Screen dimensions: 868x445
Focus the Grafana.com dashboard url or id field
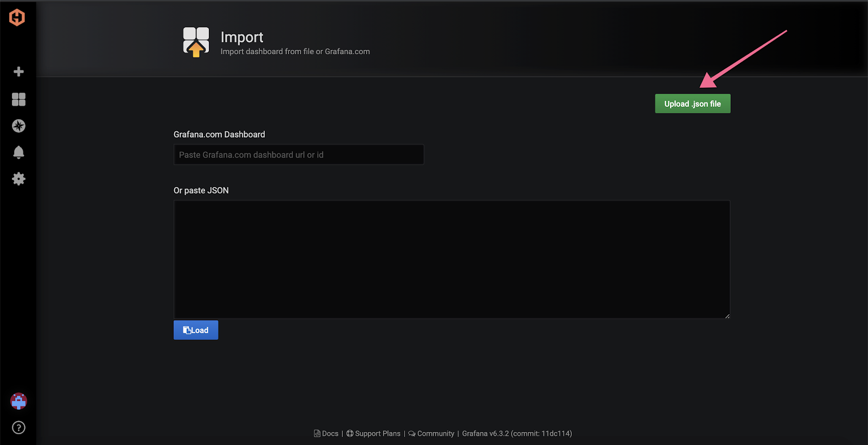pos(298,154)
